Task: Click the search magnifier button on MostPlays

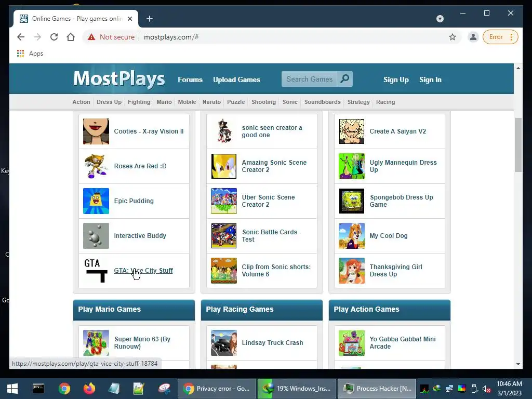Action: (x=345, y=79)
